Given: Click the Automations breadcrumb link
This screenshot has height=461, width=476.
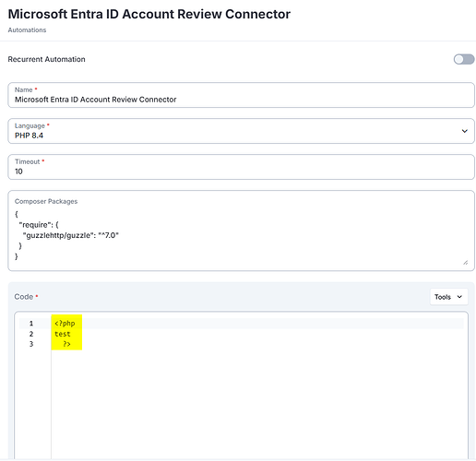Looking at the screenshot, I should coord(27,30).
